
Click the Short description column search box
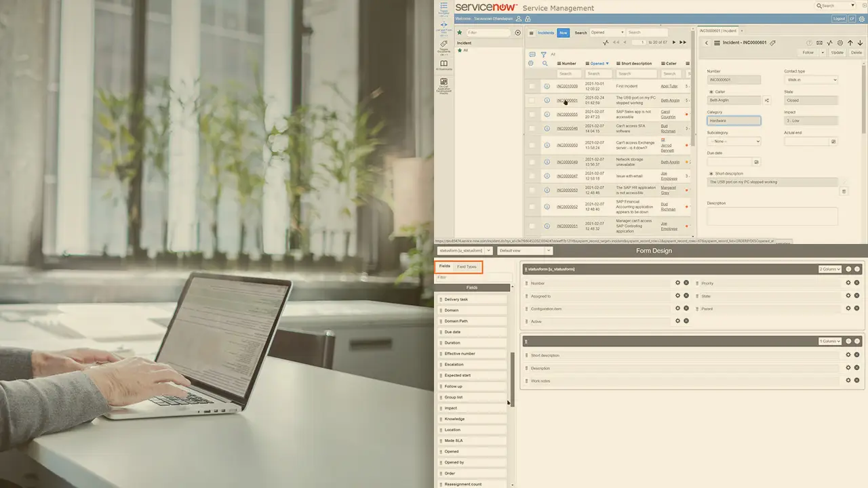point(637,73)
